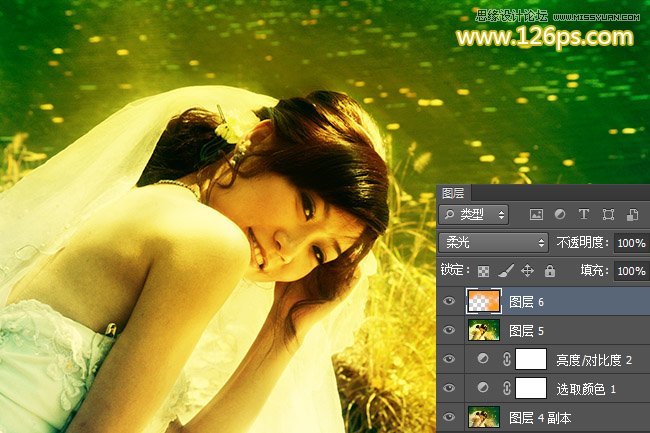
Task: Toggle visibility of 亮度/对比度 2 layer
Action: pos(449,359)
